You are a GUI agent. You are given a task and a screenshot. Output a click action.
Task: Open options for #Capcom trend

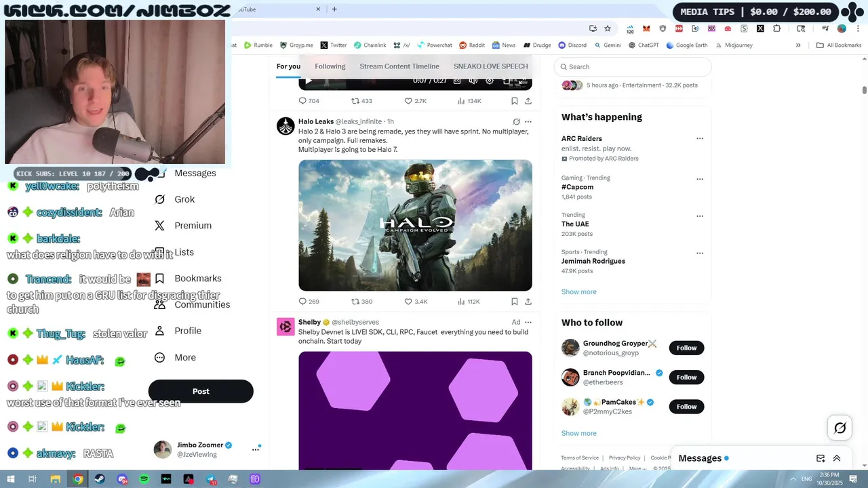coord(700,179)
